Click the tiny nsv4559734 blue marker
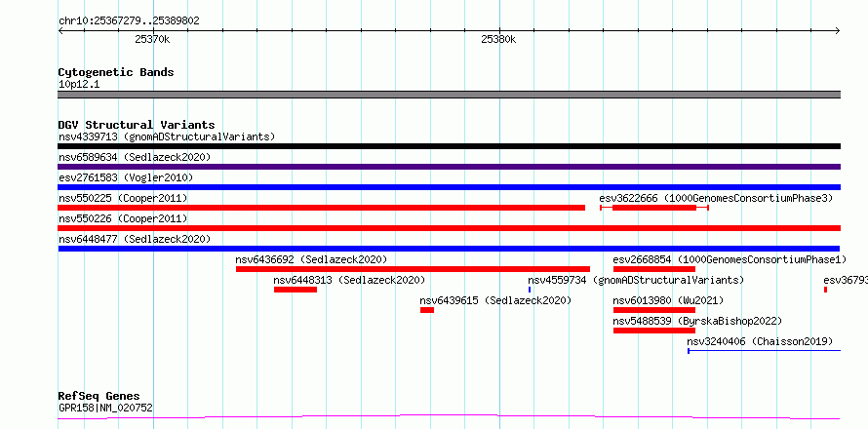This screenshot has width=868, height=429. pyautogui.click(x=530, y=290)
